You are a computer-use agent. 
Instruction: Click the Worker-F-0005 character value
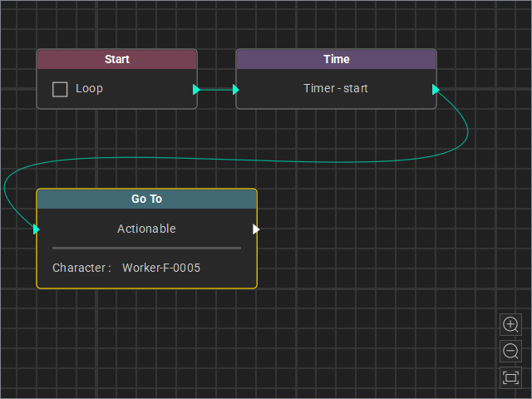point(161,268)
